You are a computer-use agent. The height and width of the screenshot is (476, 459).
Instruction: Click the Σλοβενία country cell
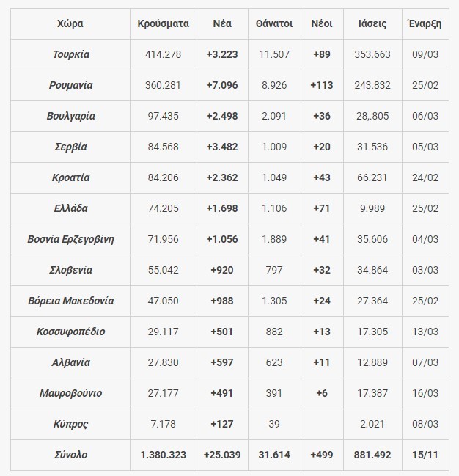[x=70, y=270]
